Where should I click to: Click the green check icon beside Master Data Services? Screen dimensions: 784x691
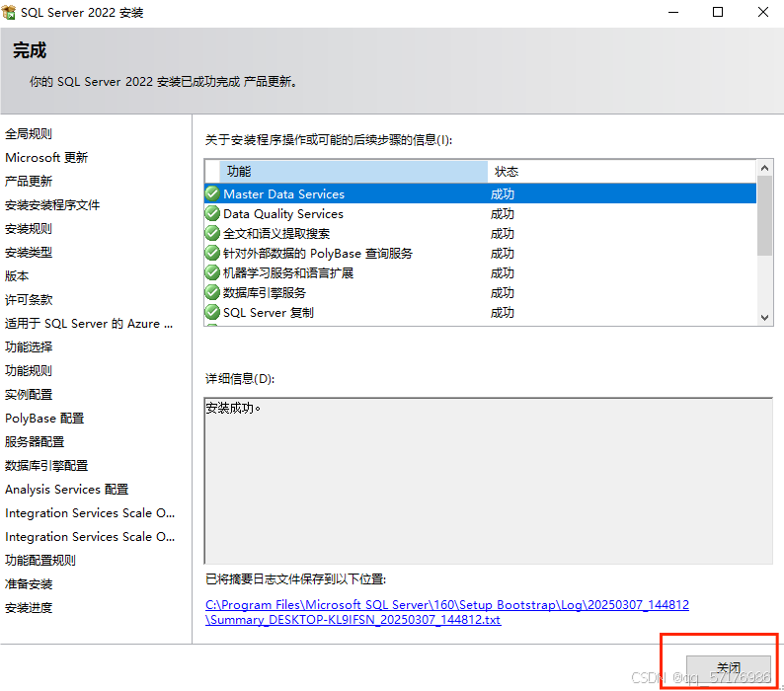point(212,193)
